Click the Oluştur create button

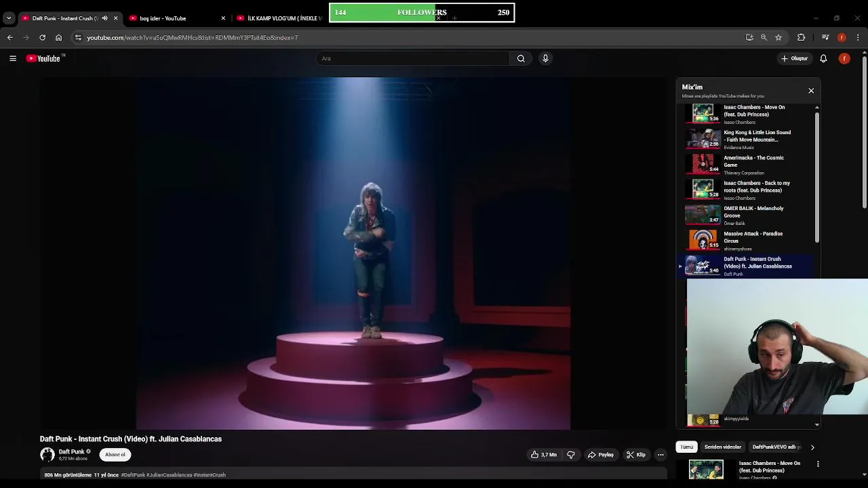pyautogui.click(x=795, y=58)
